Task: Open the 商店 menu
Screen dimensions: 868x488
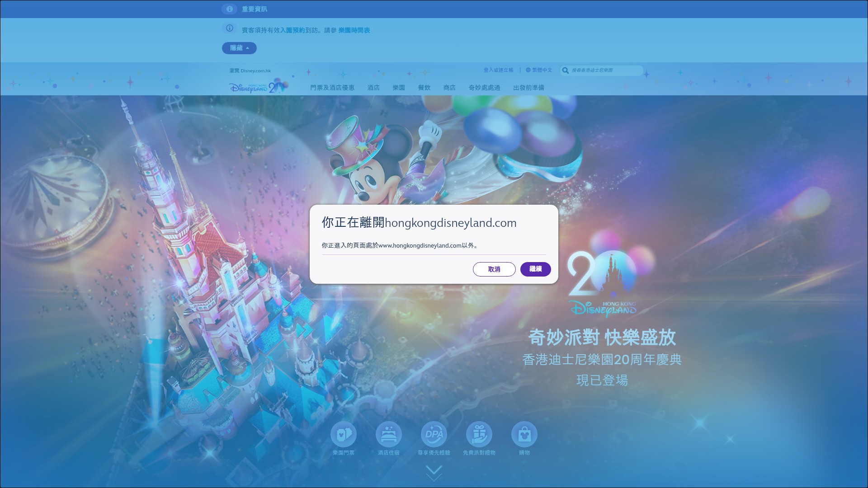Action: pyautogui.click(x=449, y=88)
